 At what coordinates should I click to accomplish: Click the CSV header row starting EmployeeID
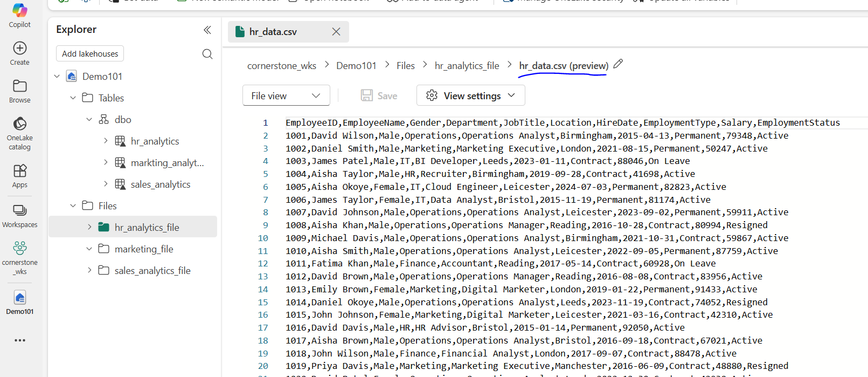(x=563, y=123)
